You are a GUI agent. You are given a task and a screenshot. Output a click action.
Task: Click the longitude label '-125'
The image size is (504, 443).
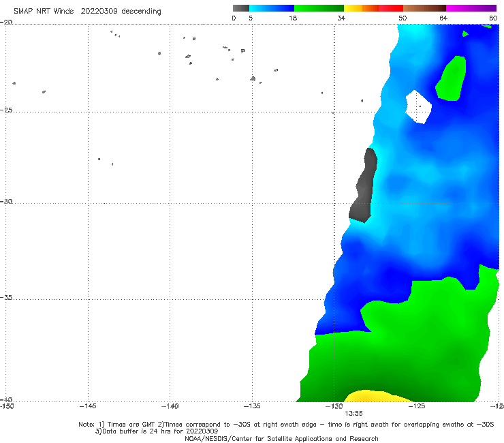pyautogui.click(x=417, y=406)
